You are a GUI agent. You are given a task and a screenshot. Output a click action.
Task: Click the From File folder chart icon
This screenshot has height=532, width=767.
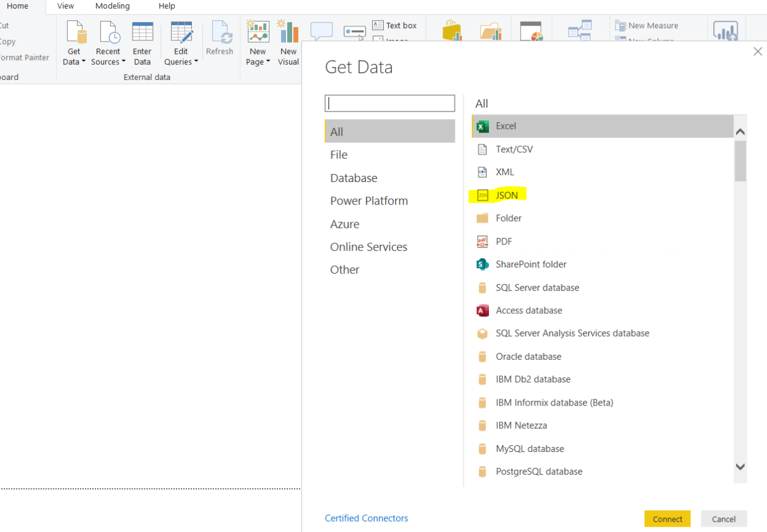pos(490,31)
